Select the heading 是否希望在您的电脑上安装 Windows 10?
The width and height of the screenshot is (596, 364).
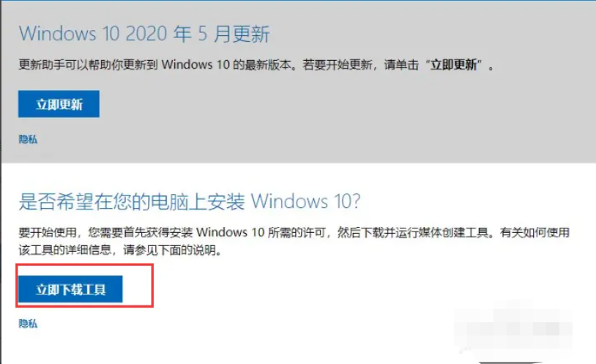190,201
